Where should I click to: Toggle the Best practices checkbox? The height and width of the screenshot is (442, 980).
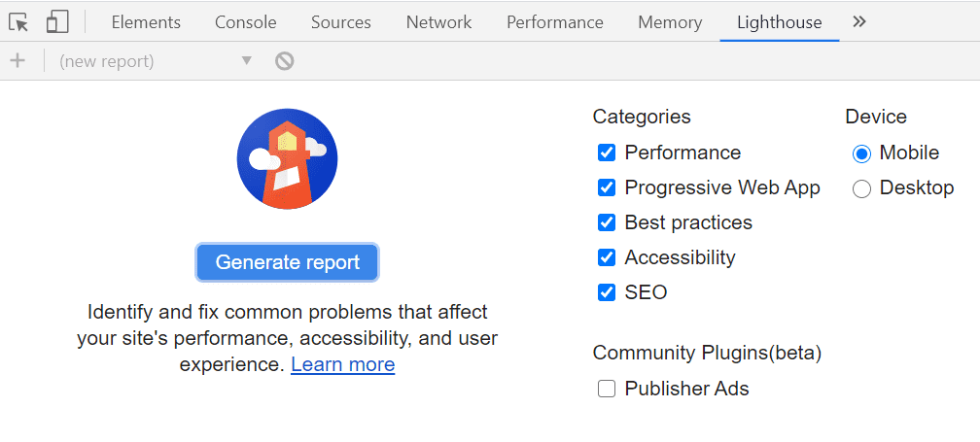(607, 222)
